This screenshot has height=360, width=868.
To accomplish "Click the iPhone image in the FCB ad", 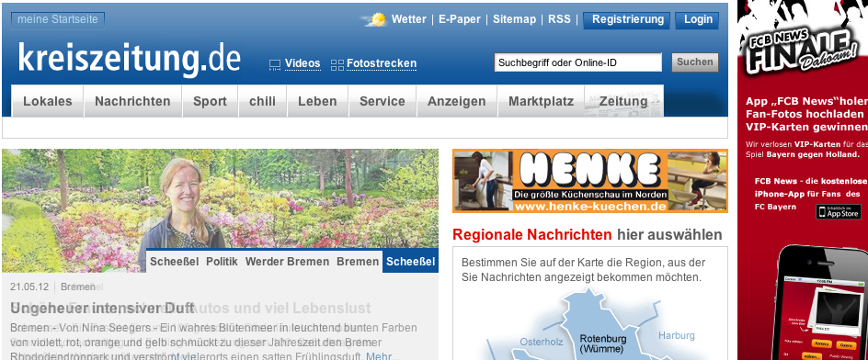I will pyautogui.click(x=821, y=302).
